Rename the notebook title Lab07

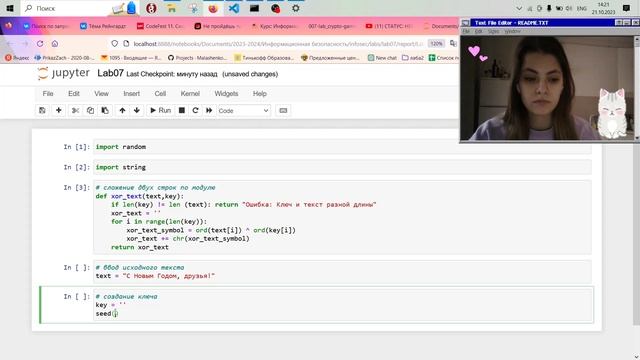pos(110,73)
